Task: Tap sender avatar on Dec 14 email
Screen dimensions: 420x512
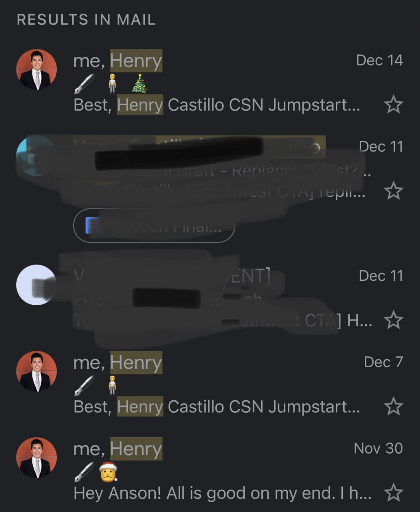Action: [36, 69]
